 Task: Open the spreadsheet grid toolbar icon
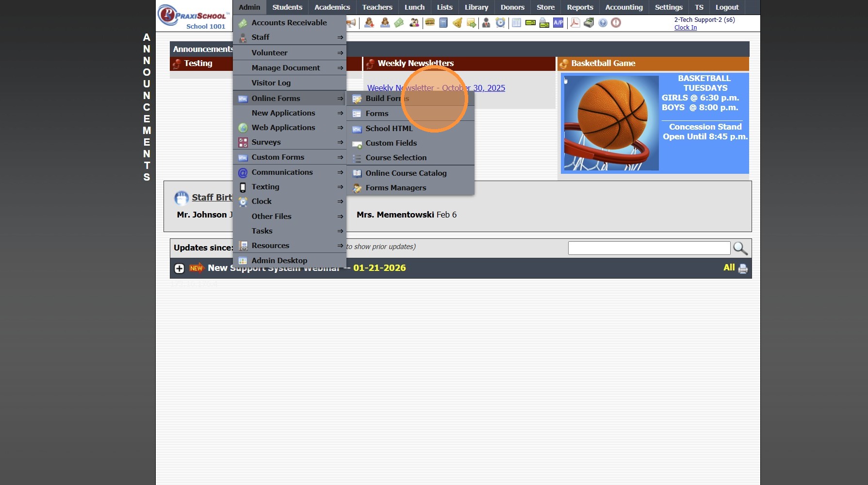point(517,23)
